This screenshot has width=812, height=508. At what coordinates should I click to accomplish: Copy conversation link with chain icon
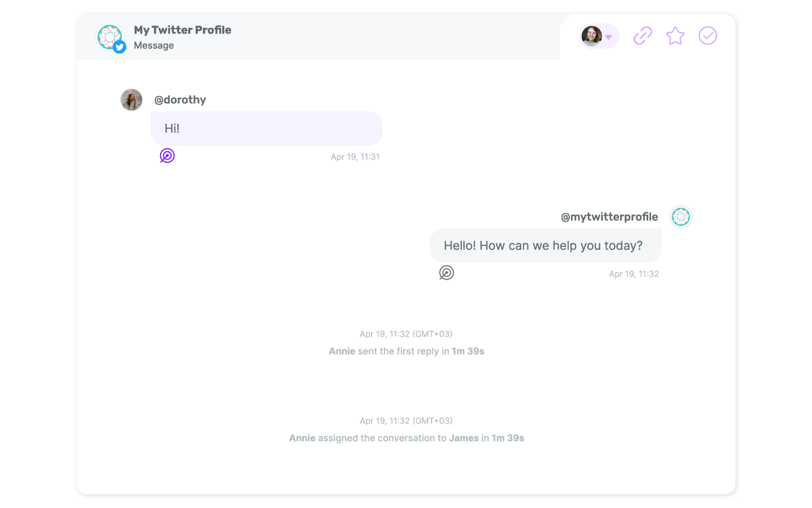click(x=642, y=36)
